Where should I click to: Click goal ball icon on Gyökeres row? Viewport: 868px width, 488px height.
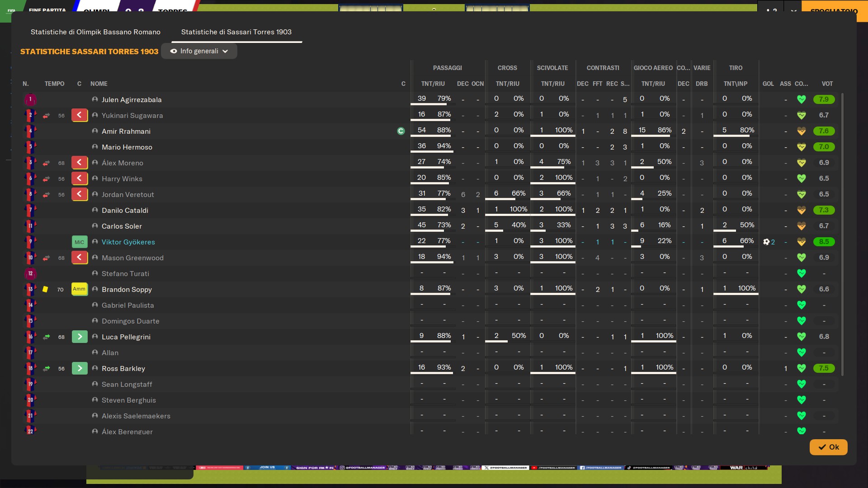[x=766, y=242]
